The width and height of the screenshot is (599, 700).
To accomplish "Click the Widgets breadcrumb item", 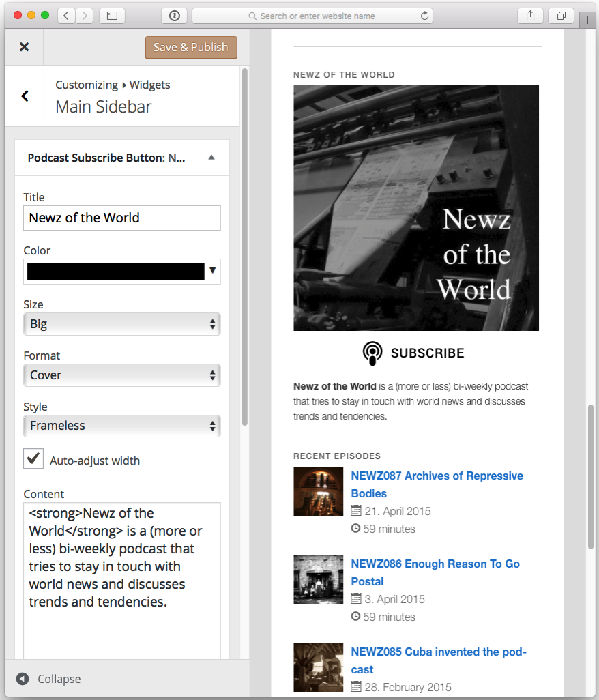I will pos(149,85).
